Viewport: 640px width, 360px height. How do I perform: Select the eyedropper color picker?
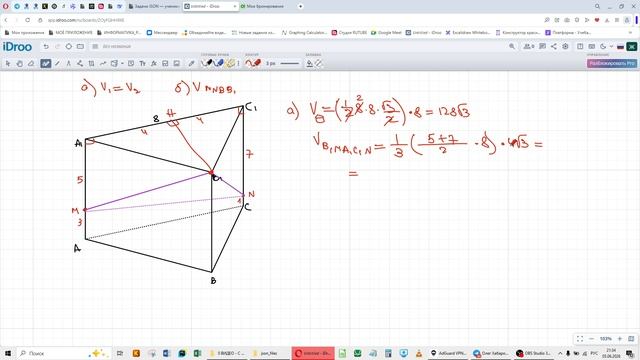tap(191, 63)
